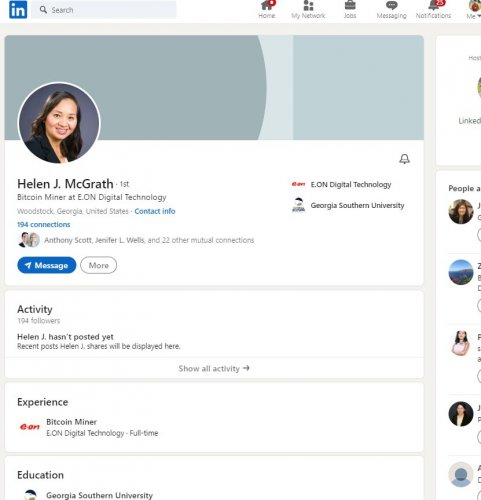View 194 connections link
Image resolution: width=481 pixels, height=500 pixels.
(x=44, y=224)
